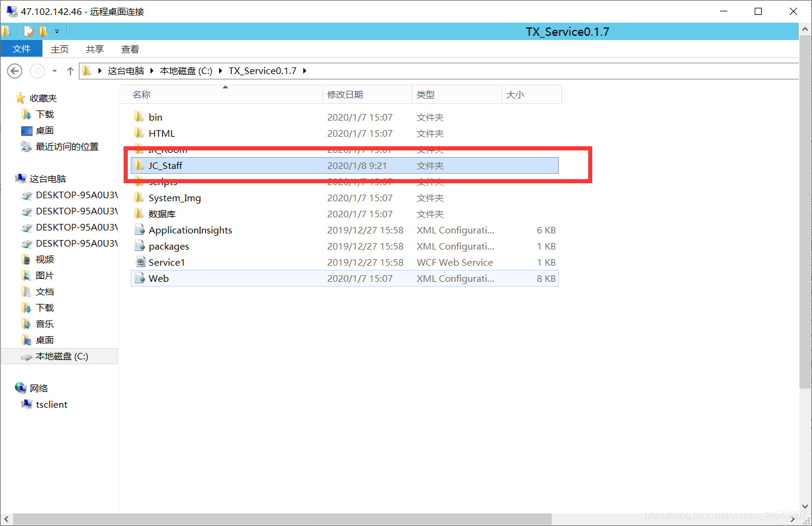The height and width of the screenshot is (526, 812).
Task: Open 下载 under 收藏夹
Action: coord(45,114)
